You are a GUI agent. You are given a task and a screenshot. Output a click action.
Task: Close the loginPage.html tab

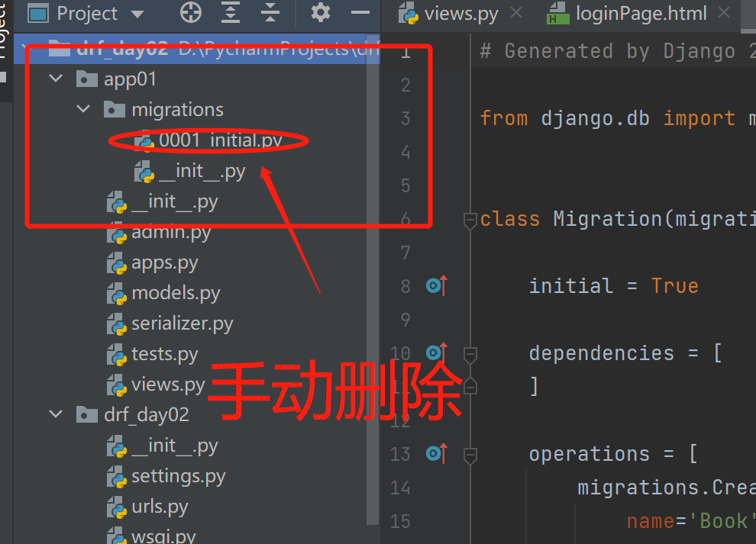click(723, 12)
